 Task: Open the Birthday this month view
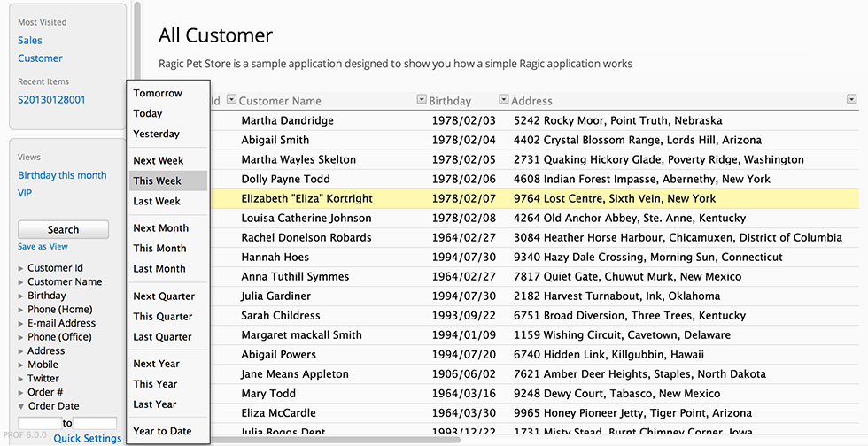click(x=62, y=175)
